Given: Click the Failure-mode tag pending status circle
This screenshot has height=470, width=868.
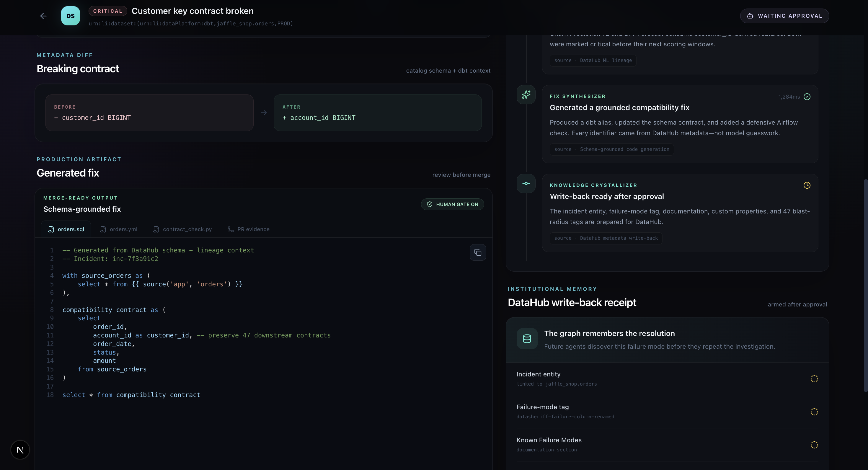Looking at the screenshot, I should coord(814,412).
